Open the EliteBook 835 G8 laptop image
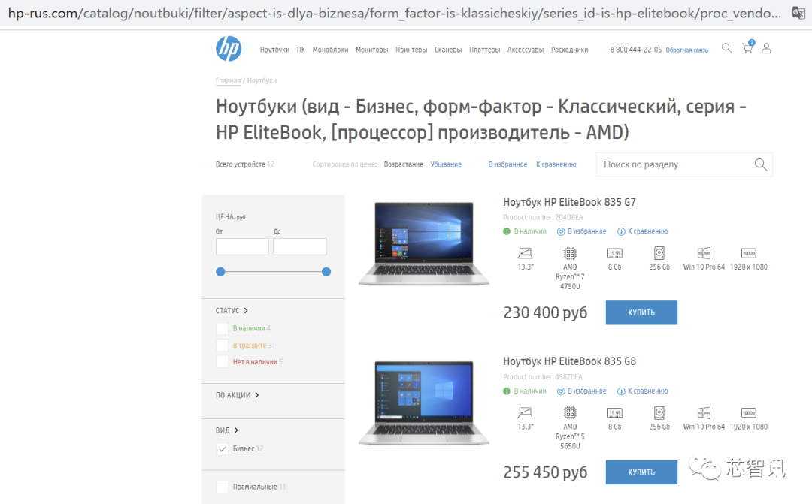The height and width of the screenshot is (504, 812). [x=424, y=403]
